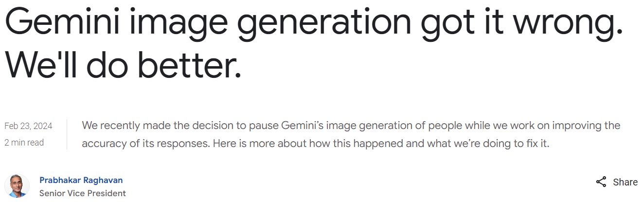The height and width of the screenshot is (202, 644).
Task: Click the vertical divider beside the date
Action: point(67,134)
